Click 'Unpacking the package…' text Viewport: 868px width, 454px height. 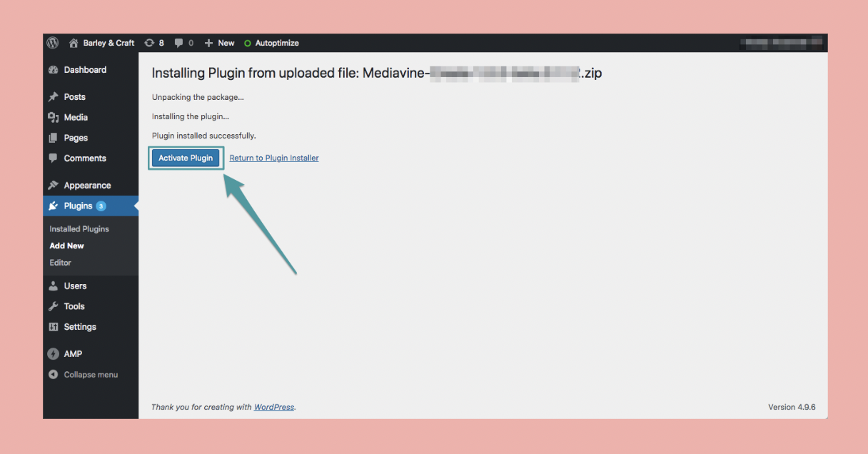pyautogui.click(x=198, y=97)
